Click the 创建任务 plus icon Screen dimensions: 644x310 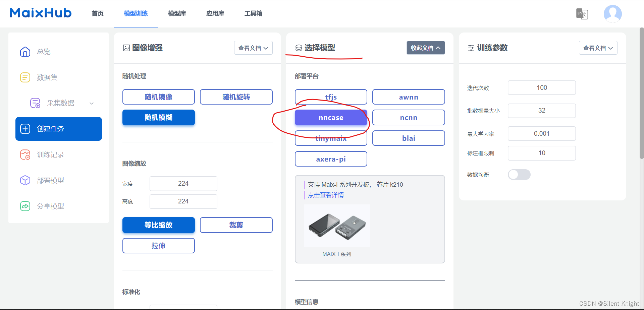(25, 129)
